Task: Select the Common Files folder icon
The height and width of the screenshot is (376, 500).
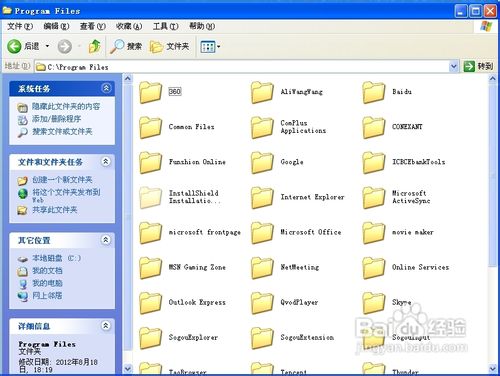Action: coord(150,127)
